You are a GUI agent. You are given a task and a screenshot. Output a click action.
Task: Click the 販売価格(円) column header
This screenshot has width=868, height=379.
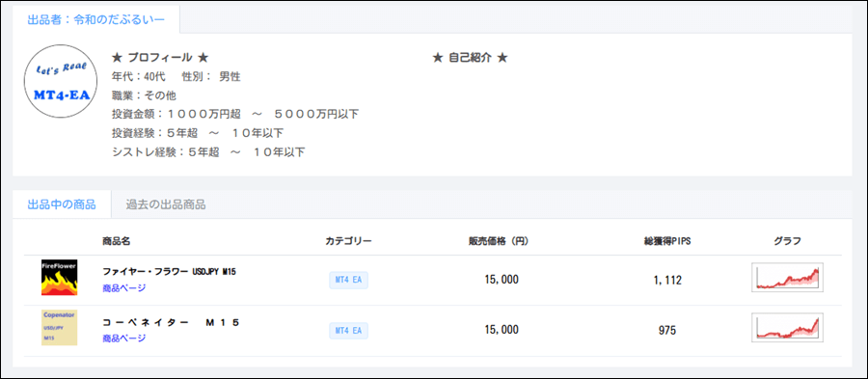click(x=502, y=241)
